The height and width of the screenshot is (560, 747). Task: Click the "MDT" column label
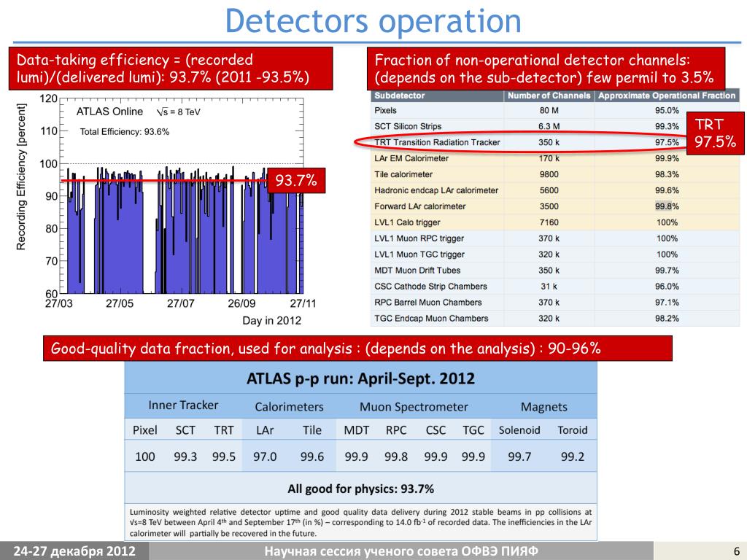coord(356,430)
